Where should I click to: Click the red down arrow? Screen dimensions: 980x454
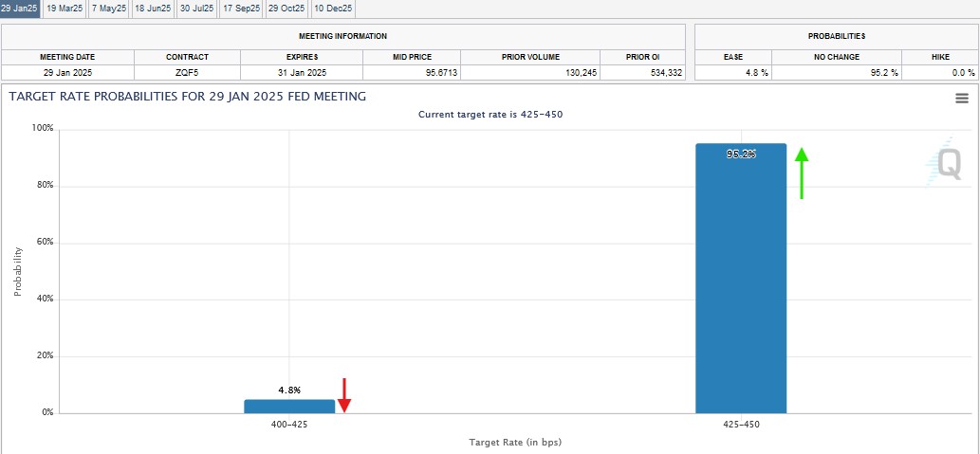click(x=344, y=395)
